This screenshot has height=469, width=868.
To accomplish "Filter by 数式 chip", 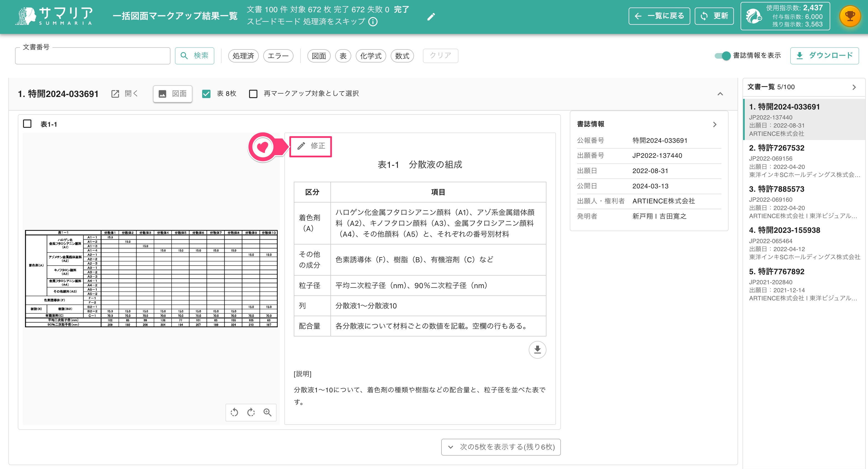I will 402,56.
